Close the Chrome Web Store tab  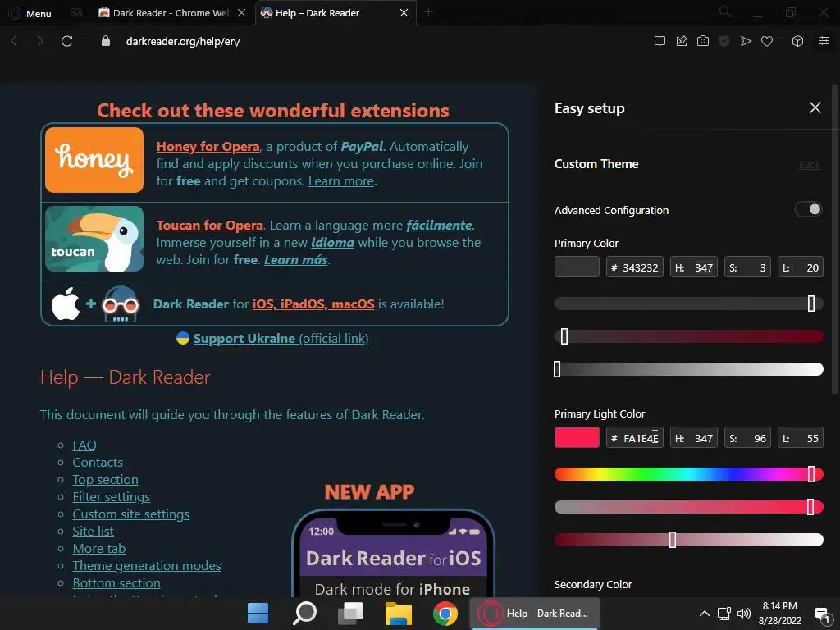[242, 13]
